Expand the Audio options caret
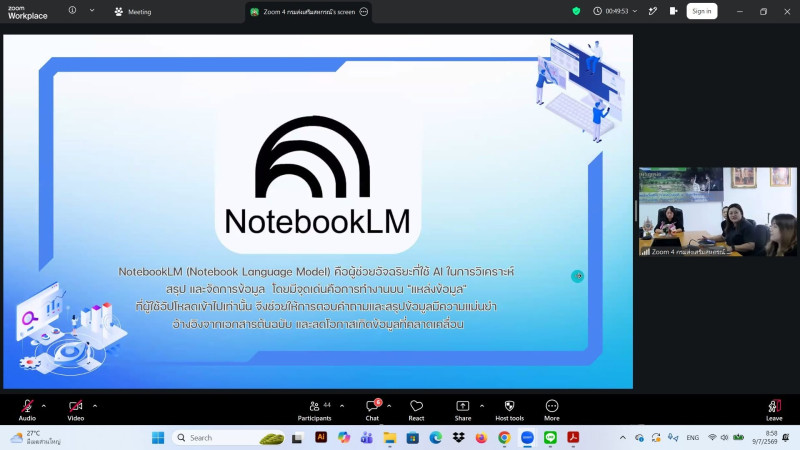800x450 pixels. [x=43, y=406]
